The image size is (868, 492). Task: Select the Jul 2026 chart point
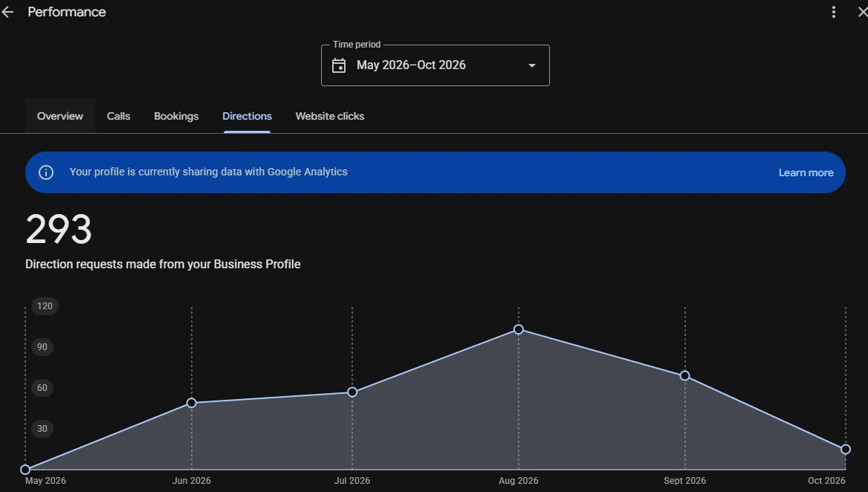[352, 392]
